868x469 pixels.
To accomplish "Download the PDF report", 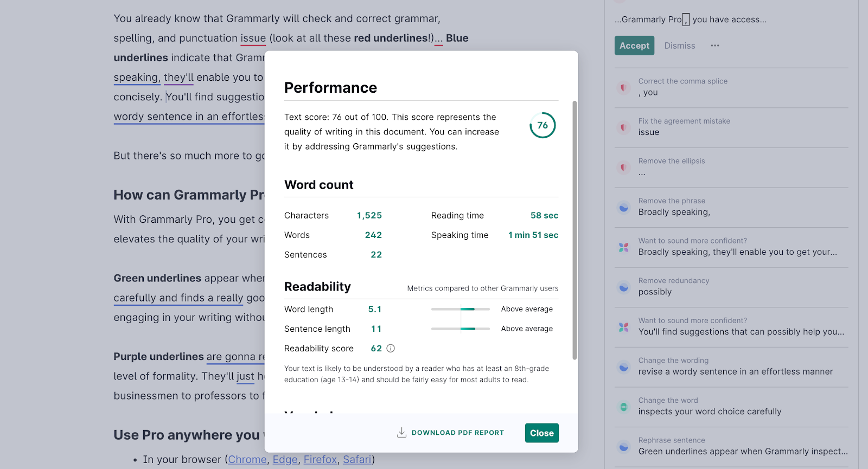I will [x=450, y=433].
